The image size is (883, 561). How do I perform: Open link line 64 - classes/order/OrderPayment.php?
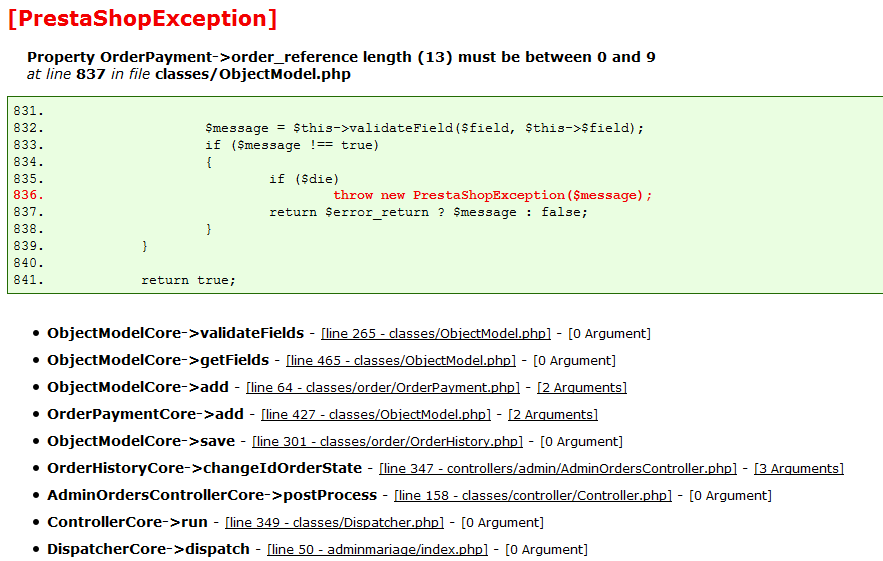coord(383,388)
